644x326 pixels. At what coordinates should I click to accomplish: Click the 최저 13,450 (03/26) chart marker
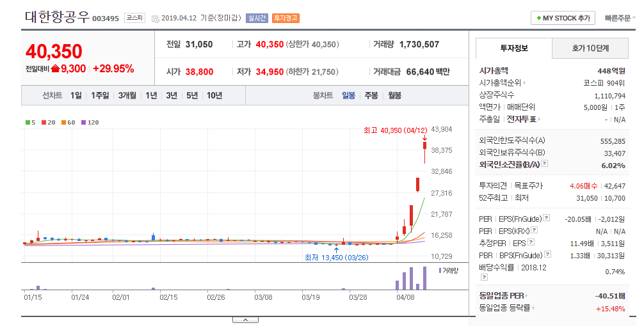point(336,258)
